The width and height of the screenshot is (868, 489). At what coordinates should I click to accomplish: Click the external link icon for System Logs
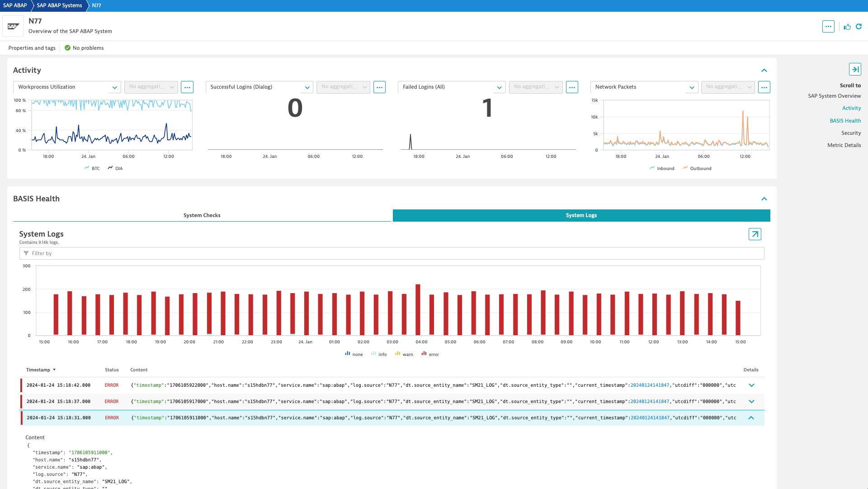click(755, 234)
